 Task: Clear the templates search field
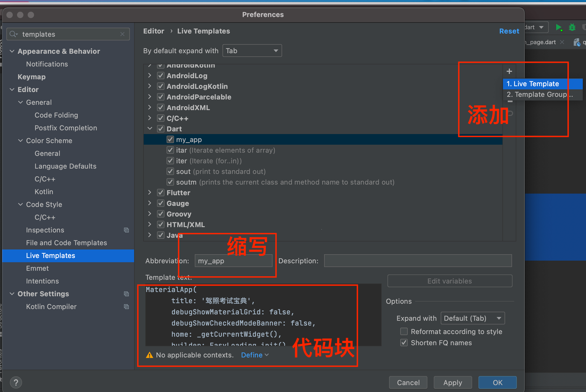[x=122, y=34]
